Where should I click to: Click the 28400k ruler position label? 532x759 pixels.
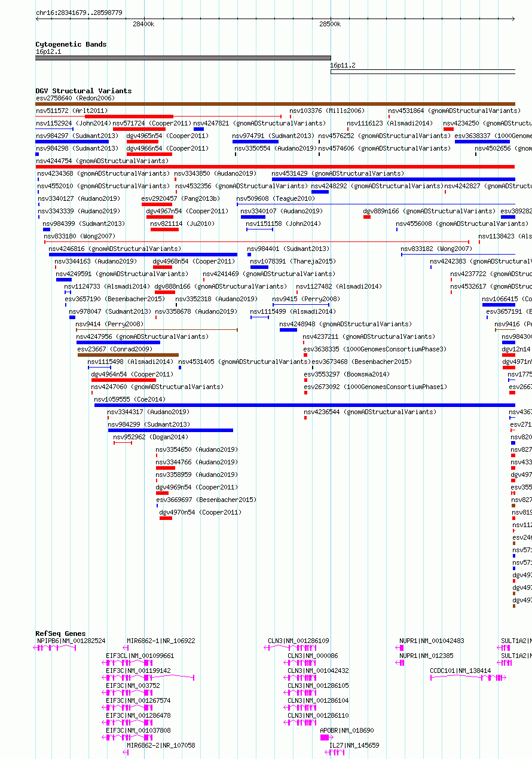(143, 25)
